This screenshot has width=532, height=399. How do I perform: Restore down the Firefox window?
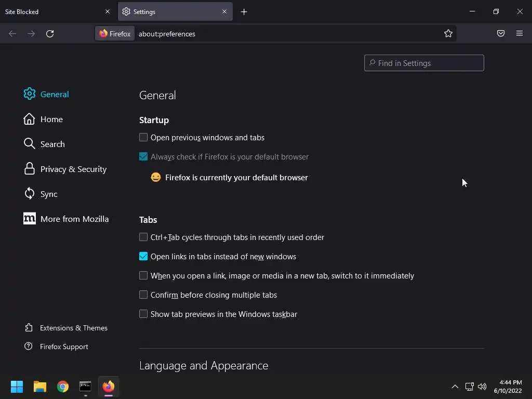[496, 11]
